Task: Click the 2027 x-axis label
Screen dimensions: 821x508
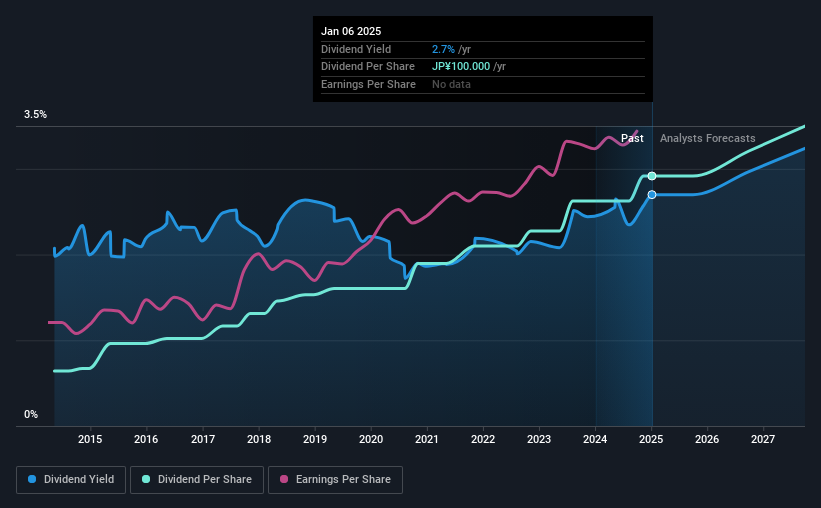Action: click(763, 439)
